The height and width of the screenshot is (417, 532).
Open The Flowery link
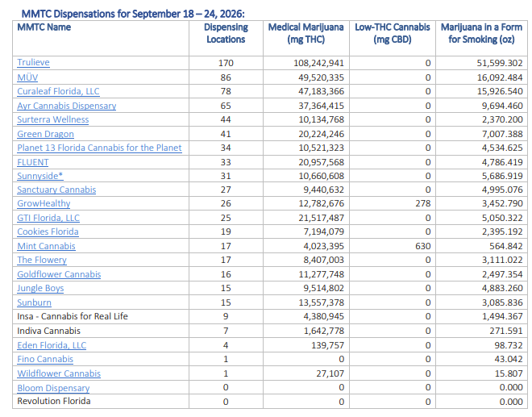42,260
